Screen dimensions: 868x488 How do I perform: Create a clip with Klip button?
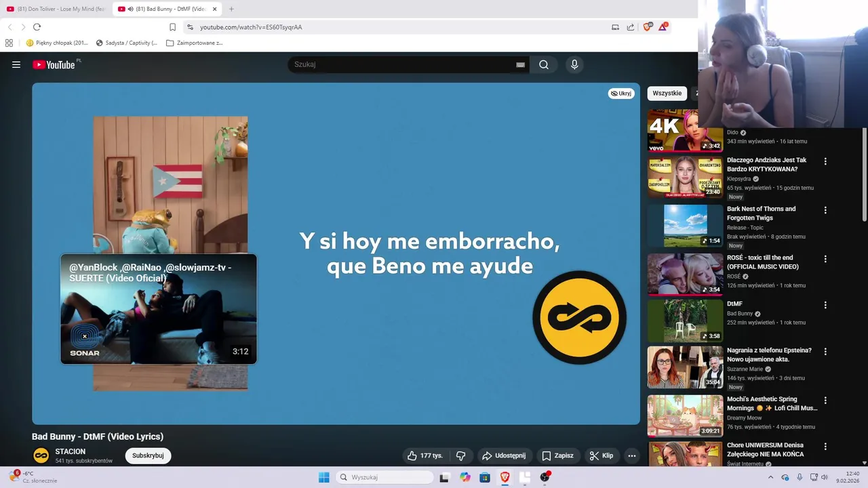(601, 455)
